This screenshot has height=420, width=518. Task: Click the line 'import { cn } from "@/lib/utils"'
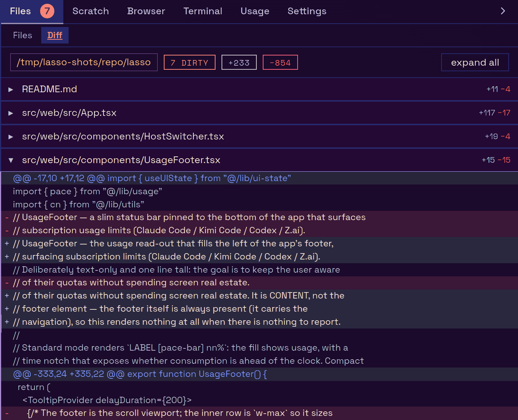click(259, 204)
